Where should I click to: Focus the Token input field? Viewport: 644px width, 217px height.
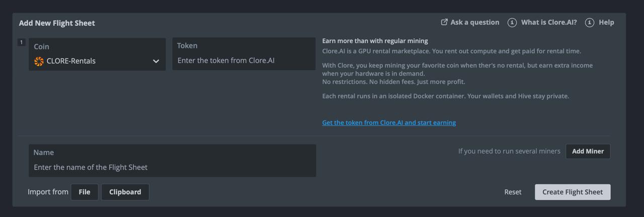point(244,60)
